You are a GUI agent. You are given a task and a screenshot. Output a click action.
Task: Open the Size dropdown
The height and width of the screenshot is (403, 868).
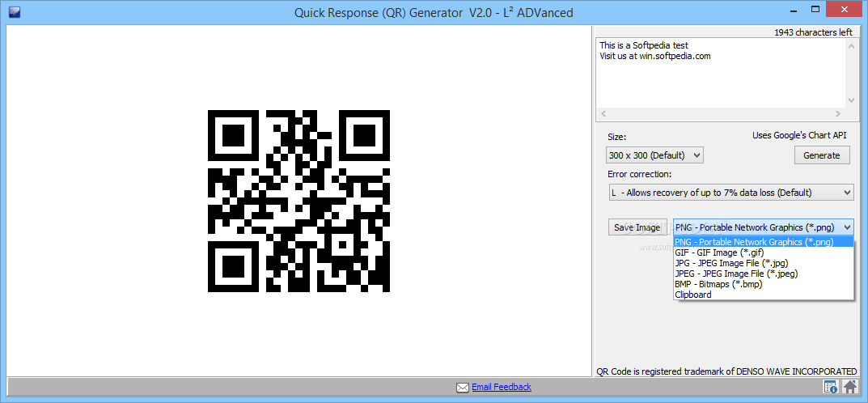(x=655, y=155)
